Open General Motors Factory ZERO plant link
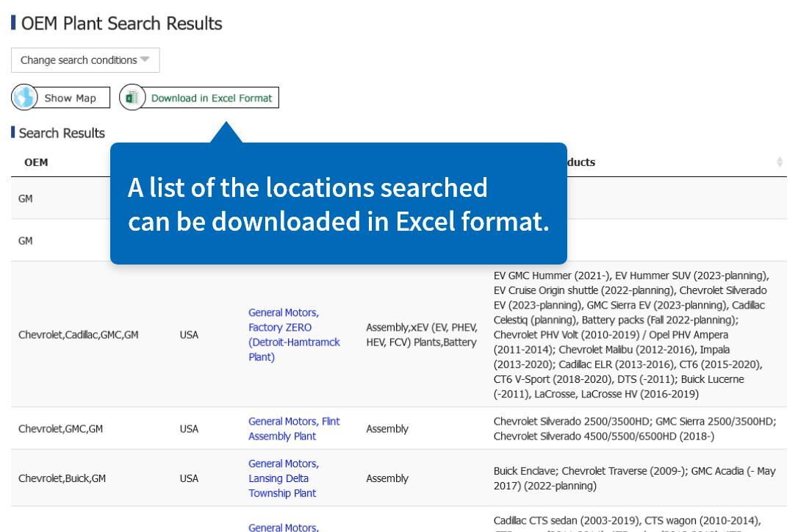Screen dimensions: 798x532 coord(294,334)
